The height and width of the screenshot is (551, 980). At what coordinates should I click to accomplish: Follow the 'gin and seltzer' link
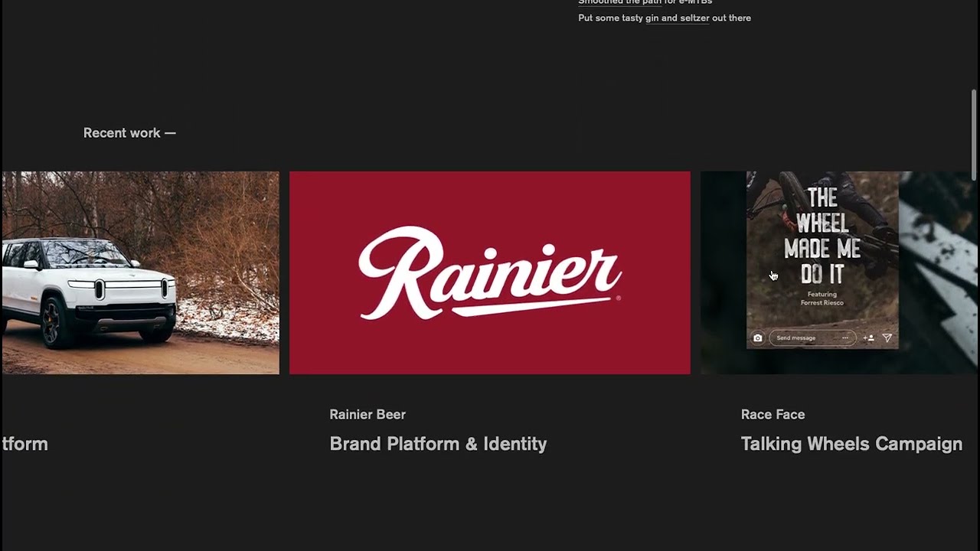678,18
